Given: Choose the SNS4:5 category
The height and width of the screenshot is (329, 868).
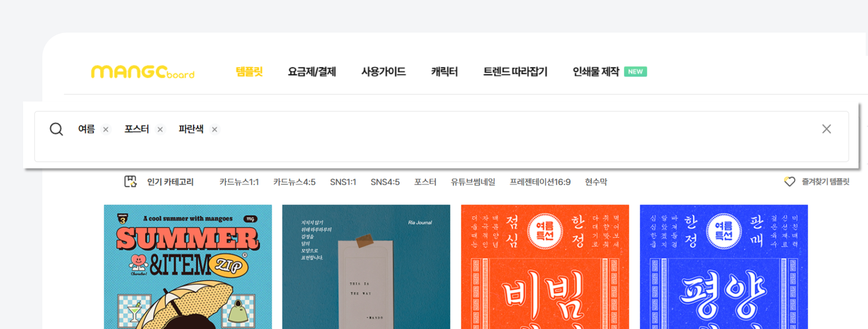Looking at the screenshot, I should click(385, 182).
